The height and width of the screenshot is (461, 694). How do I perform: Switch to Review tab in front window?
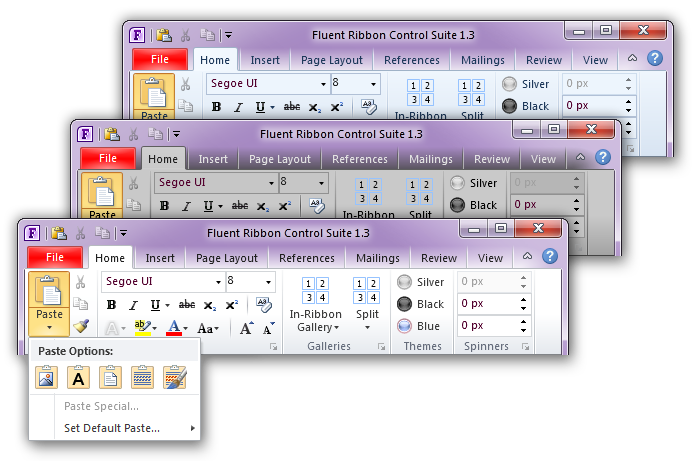click(439, 258)
